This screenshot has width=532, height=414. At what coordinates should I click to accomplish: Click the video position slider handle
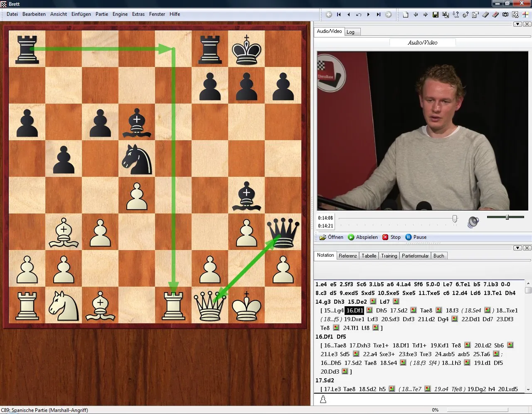tap(455, 218)
